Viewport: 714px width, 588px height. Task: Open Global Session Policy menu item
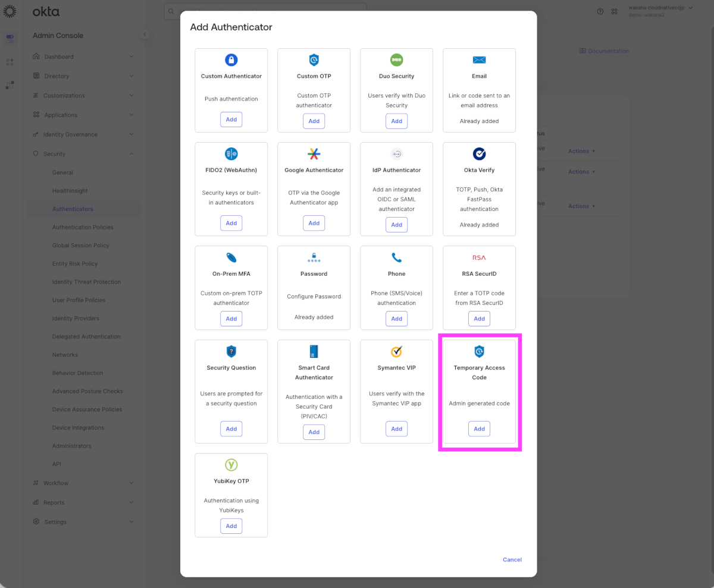click(x=80, y=246)
